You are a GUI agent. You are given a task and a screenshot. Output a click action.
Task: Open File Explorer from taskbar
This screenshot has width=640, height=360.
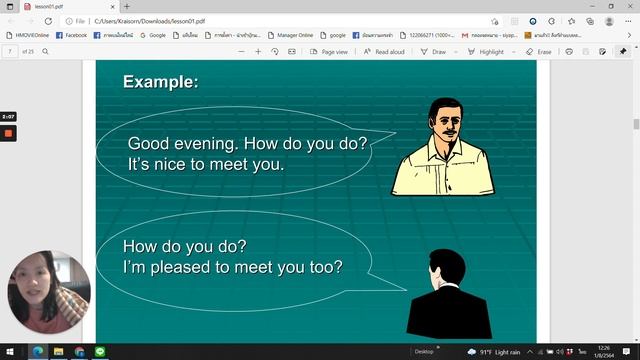pos(58,351)
